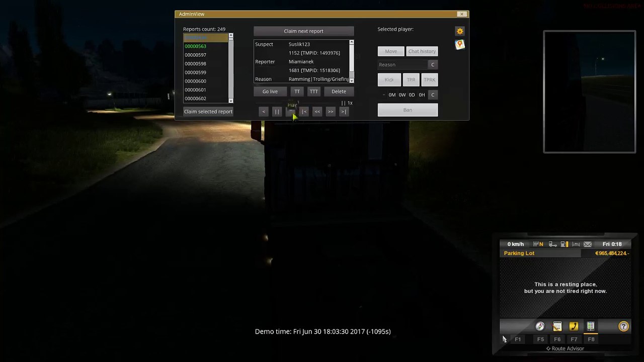
Task: Select report 00000602 in the list
Action: point(205,99)
